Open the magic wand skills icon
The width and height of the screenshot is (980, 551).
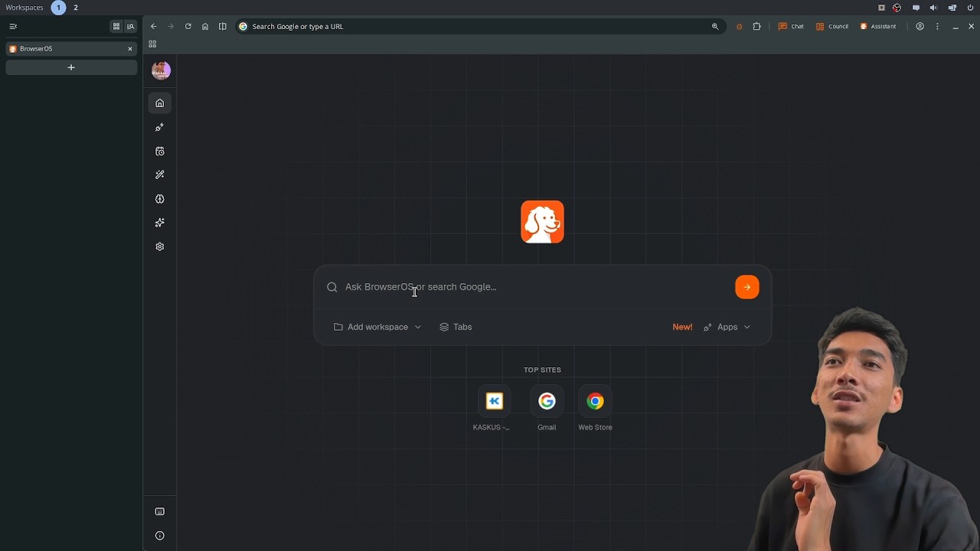(x=159, y=175)
